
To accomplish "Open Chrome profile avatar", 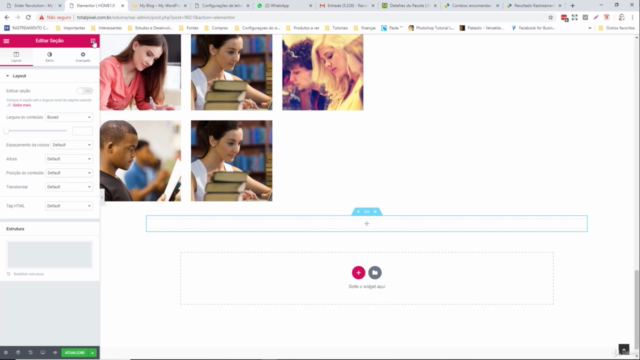I will point(622,17).
